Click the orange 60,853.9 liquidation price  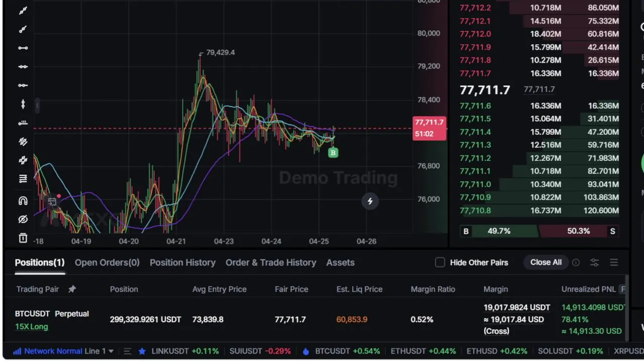point(352,319)
